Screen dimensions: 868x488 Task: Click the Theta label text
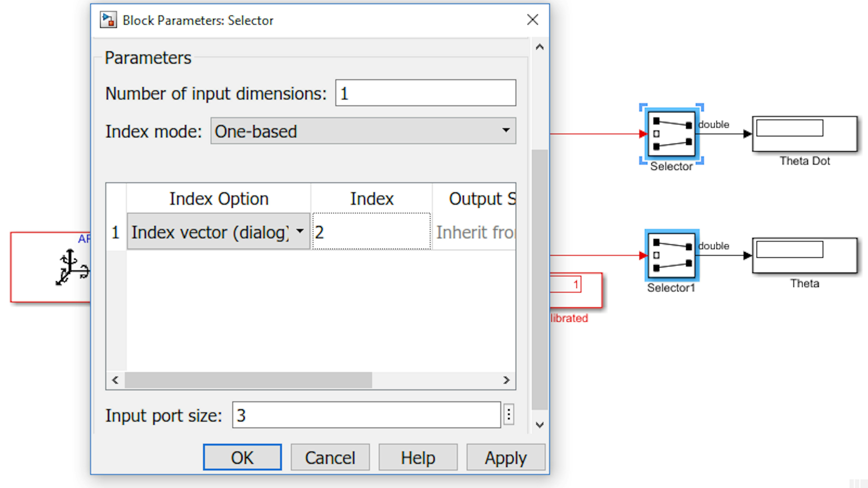point(805,283)
